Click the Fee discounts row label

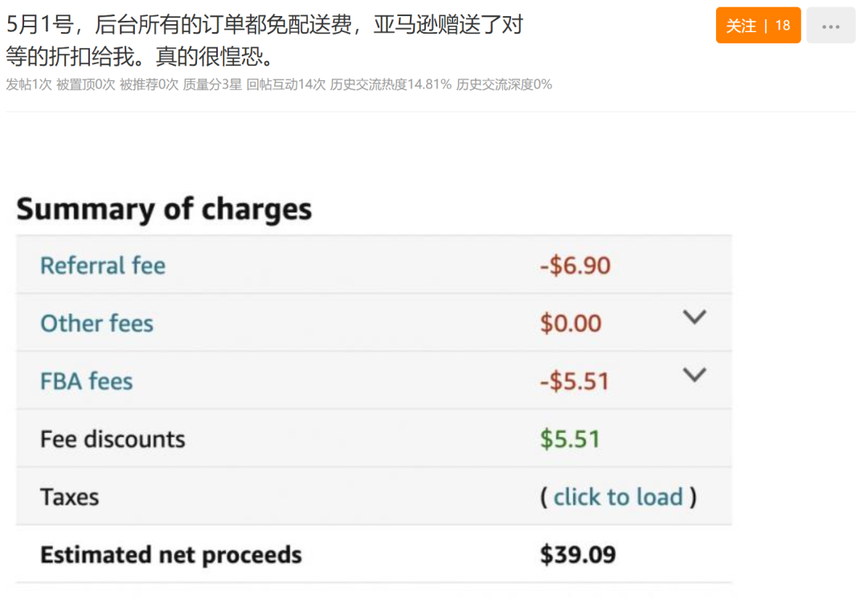(113, 440)
